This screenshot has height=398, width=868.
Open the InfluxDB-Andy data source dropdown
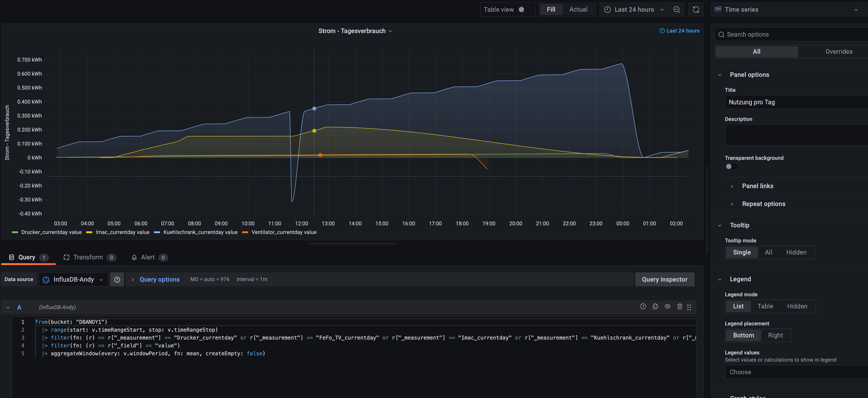point(73,279)
